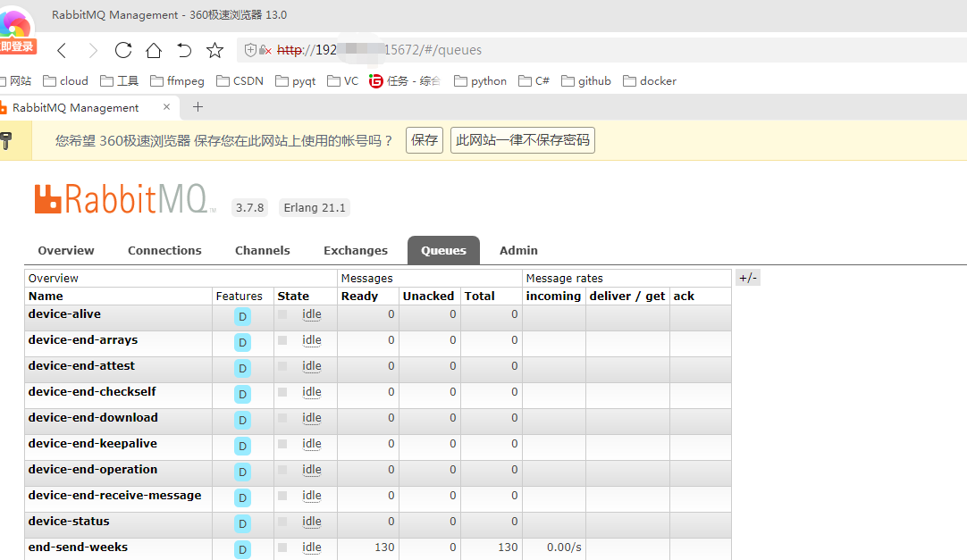This screenshot has width=967, height=560.
Task: Open the device-end-receive-message queue
Action: (x=114, y=496)
